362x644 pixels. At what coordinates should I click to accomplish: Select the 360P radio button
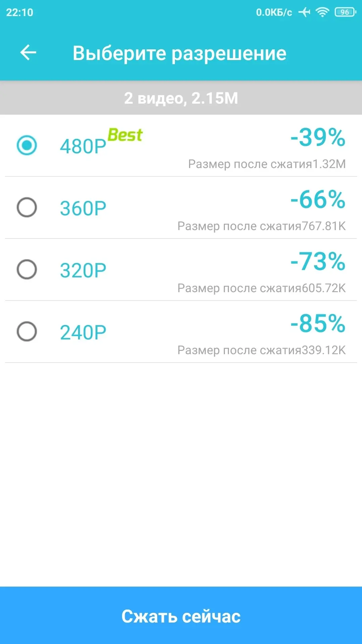tap(27, 207)
